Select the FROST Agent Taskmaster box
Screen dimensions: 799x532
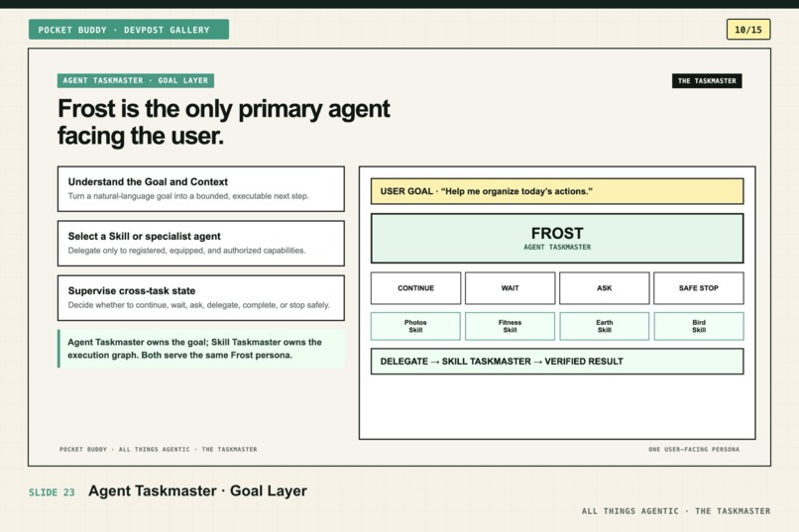tap(557, 238)
